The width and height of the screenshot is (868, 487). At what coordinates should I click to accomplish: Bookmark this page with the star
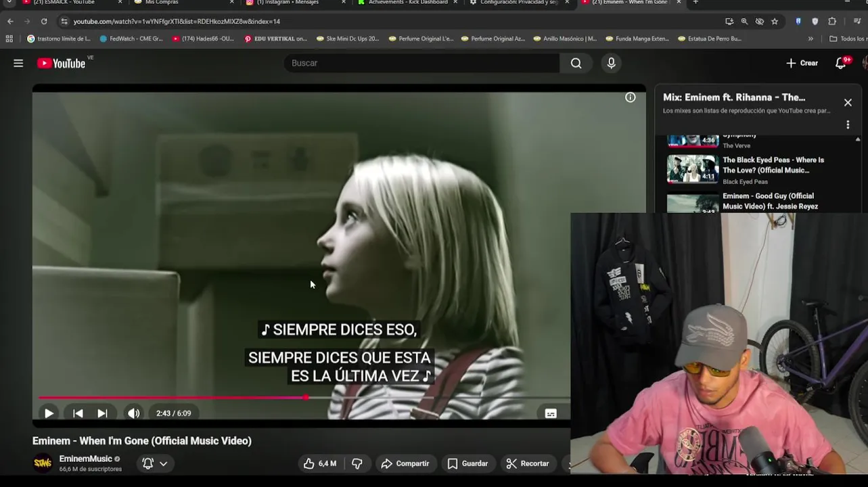point(775,21)
